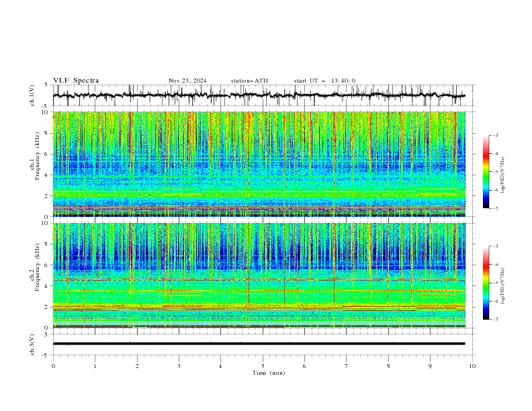Click the time tick label '5'
The width and height of the screenshot is (532, 411).
coord(263,366)
